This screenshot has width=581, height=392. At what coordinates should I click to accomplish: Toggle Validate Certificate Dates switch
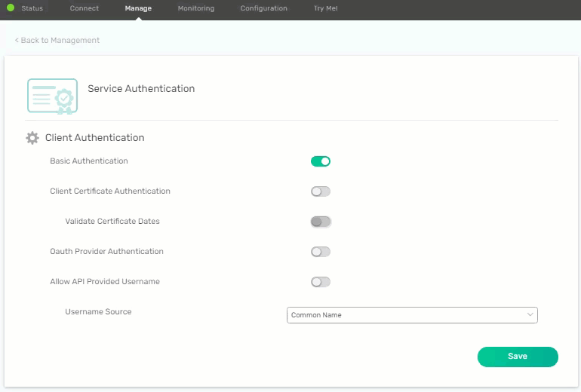(321, 222)
